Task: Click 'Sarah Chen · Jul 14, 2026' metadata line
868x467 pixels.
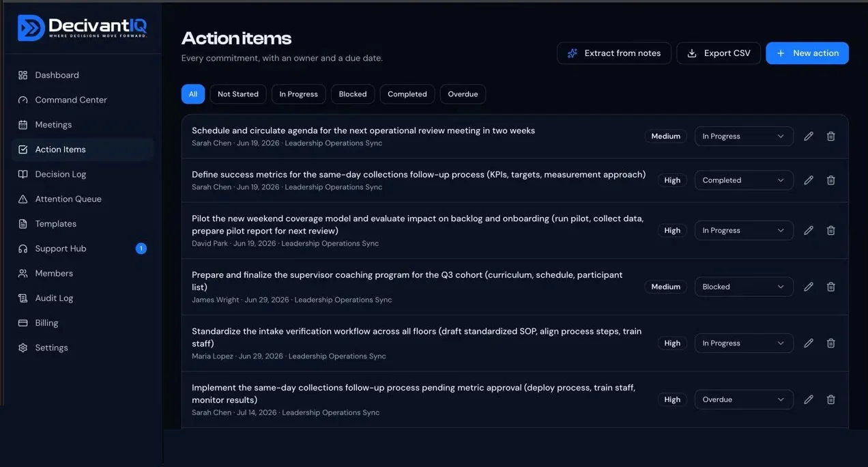Action: (x=286, y=412)
